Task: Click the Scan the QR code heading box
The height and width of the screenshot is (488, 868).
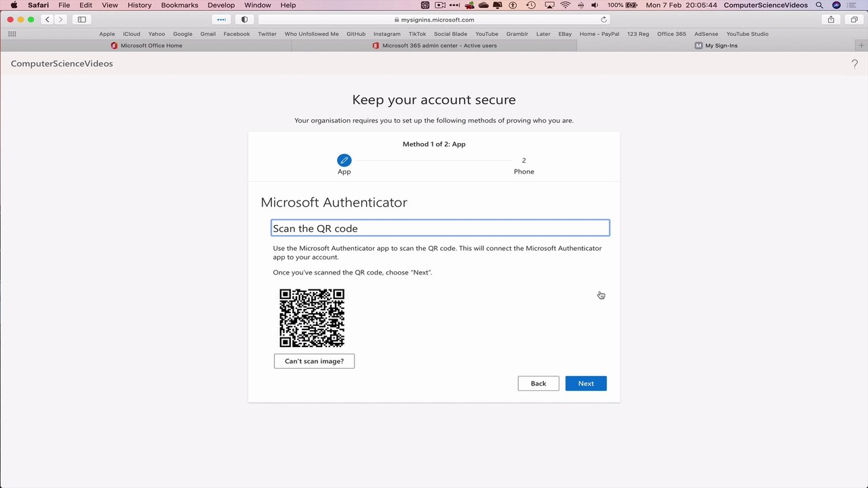Action: [x=440, y=228]
